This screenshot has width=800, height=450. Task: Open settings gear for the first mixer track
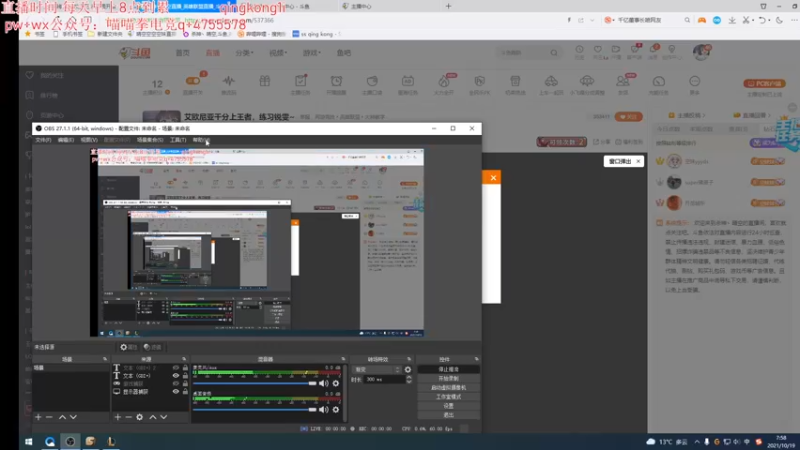point(336,383)
